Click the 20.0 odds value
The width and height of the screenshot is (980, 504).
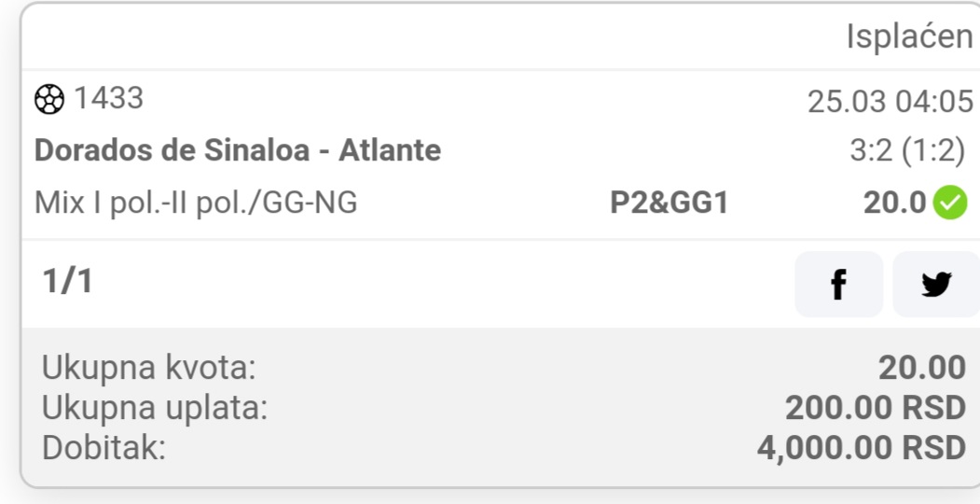[x=895, y=203]
